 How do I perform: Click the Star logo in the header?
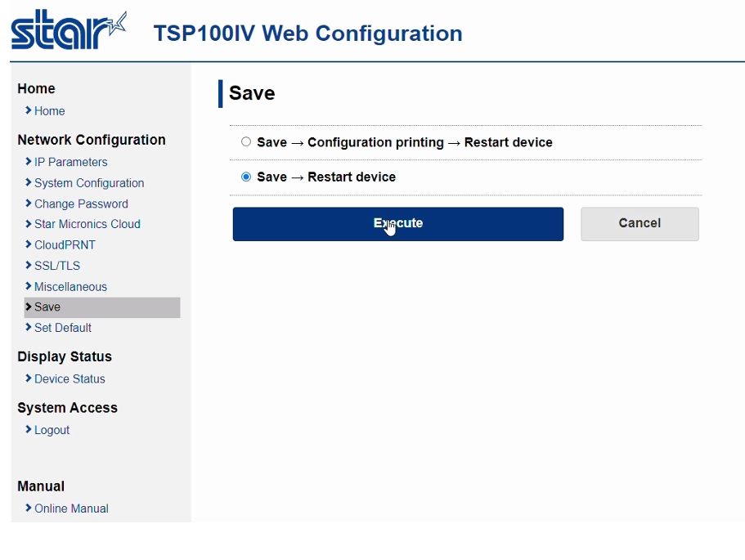click(x=69, y=30)
